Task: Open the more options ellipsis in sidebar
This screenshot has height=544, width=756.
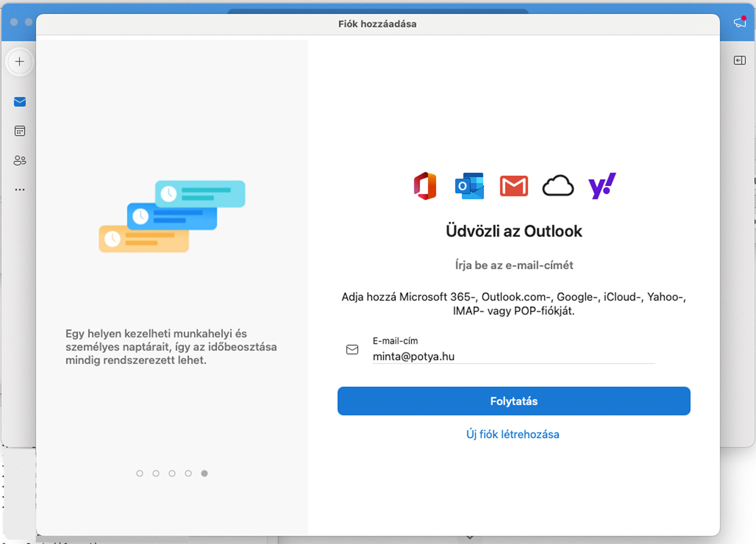Action: 20,190
